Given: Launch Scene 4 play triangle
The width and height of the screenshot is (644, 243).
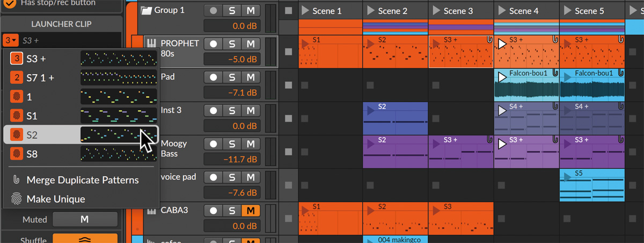Looking at the screenshot, I should pos(502,11).
